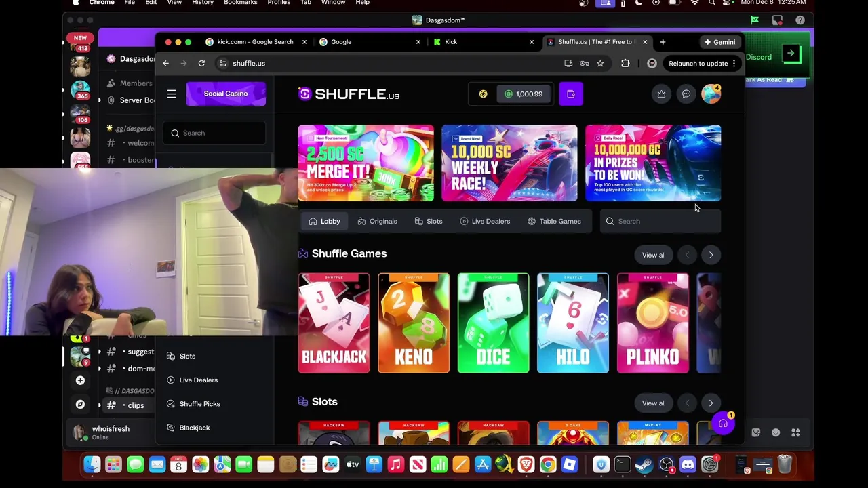This screenshot has height=488, width=868.
Task: Open the Profiles menu in the menu bar
Action: [279, 3]
